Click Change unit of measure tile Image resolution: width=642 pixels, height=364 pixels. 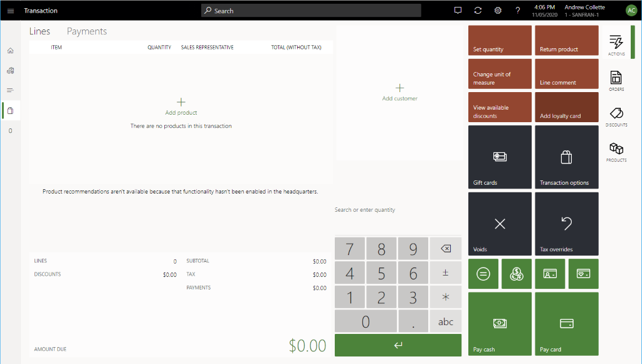500,74
